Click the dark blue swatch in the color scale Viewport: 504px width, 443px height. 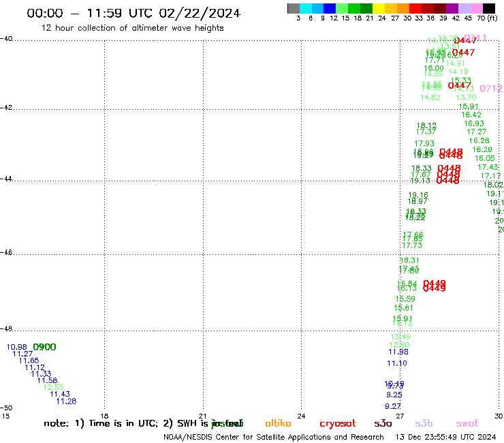pos(330,8)
